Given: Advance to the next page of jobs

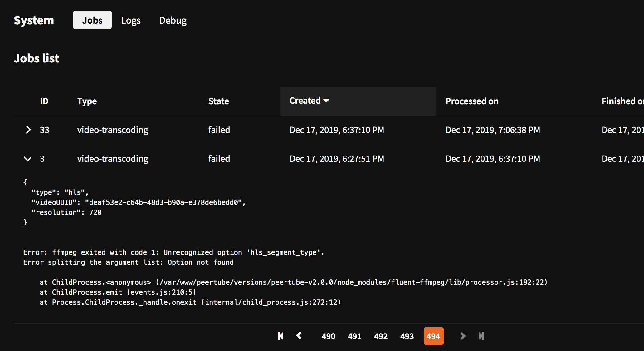Looking at the screenshot, I should [462, 336].
